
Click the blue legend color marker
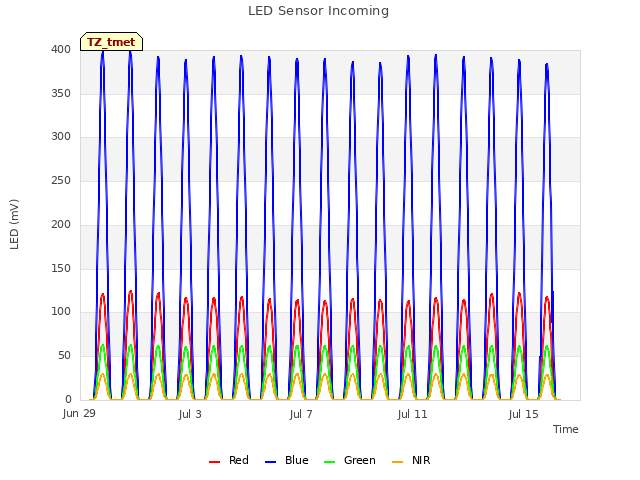[x=271, y=462]
